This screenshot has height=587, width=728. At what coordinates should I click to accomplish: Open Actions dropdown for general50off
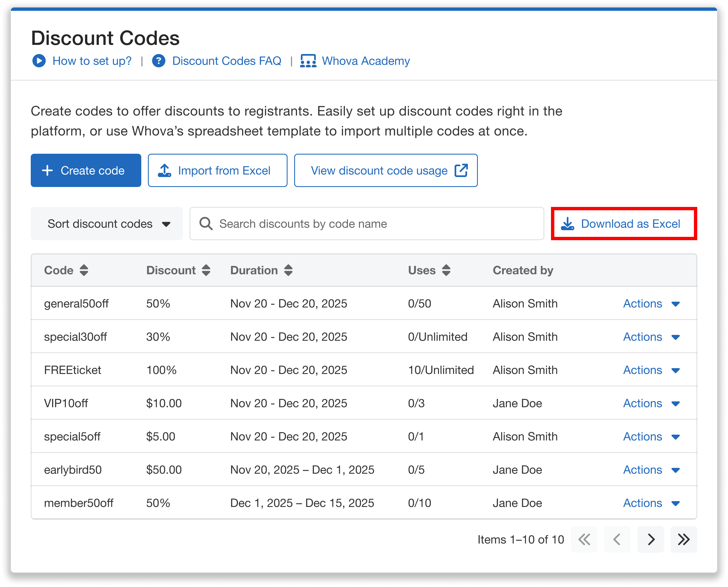click(x=651, y=303)
